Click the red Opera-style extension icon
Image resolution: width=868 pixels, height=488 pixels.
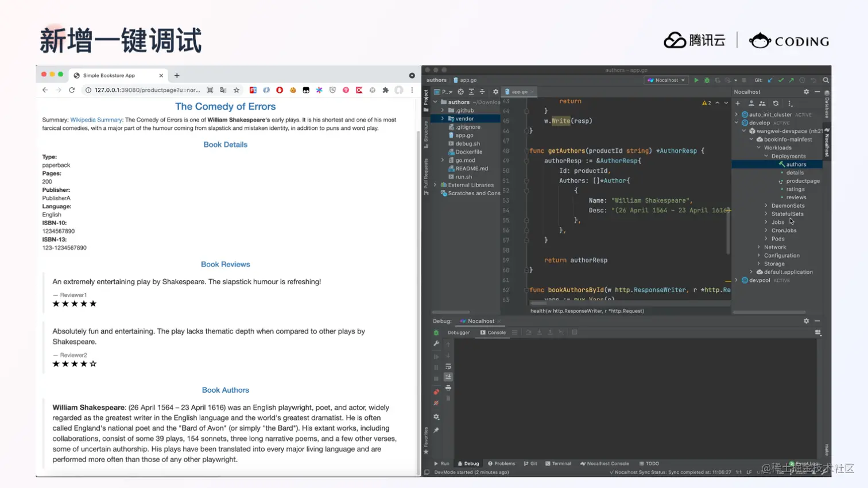[x=280, y=90]
